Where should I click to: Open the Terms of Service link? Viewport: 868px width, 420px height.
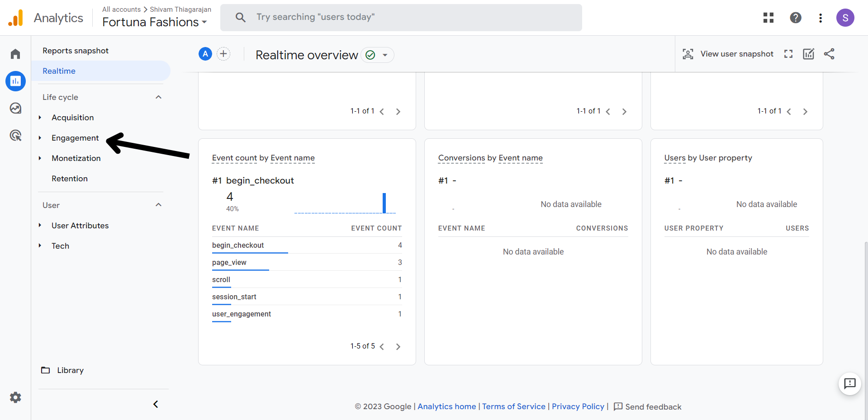click(x=513, y=406)
